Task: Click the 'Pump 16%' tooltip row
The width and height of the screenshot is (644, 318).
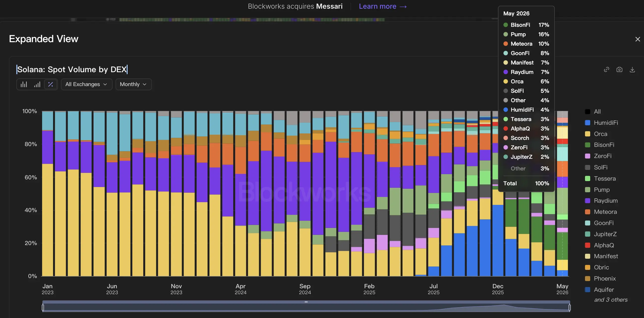Action: [526, 34]
